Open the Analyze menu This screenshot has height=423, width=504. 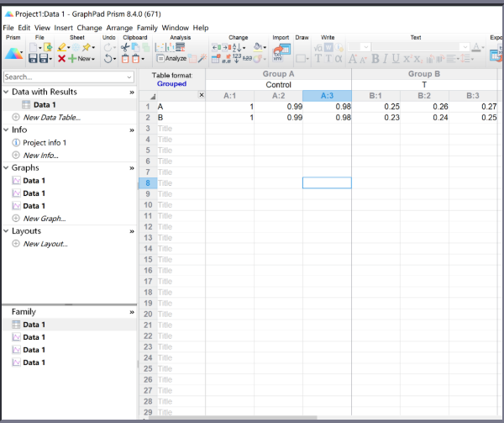(172, 59)
